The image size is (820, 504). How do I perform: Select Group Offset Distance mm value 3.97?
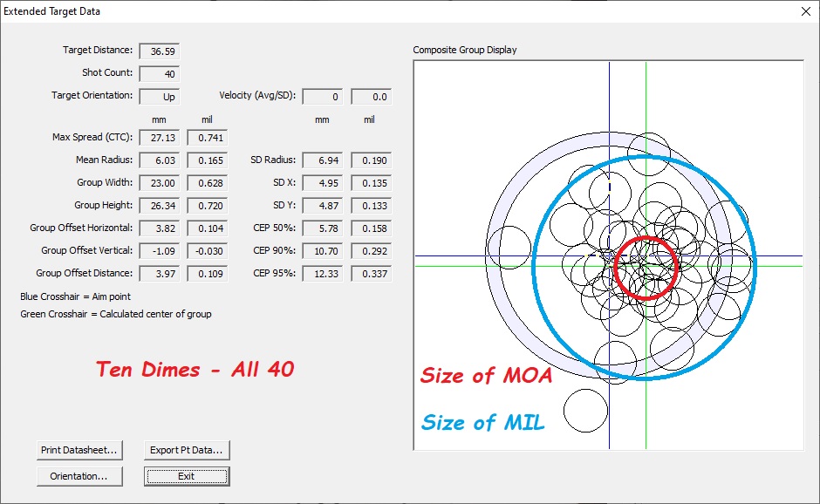pyautogui.click(x=160, y=274)
